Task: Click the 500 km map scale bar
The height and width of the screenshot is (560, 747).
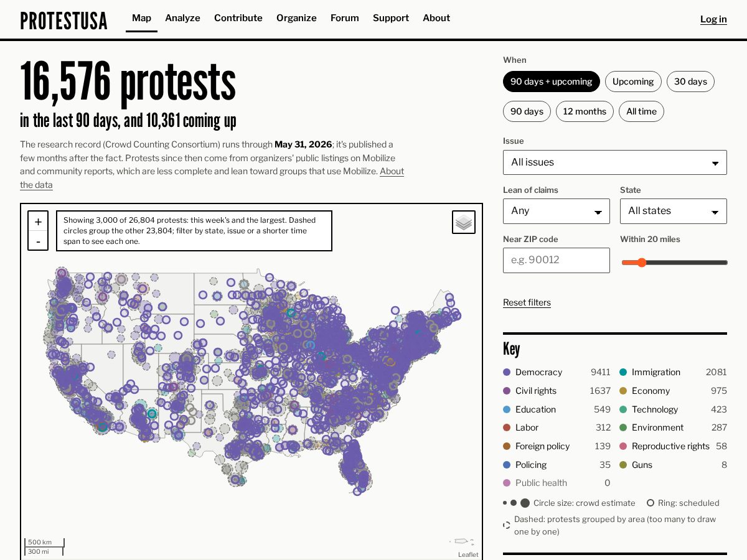Action: (44, 543)
